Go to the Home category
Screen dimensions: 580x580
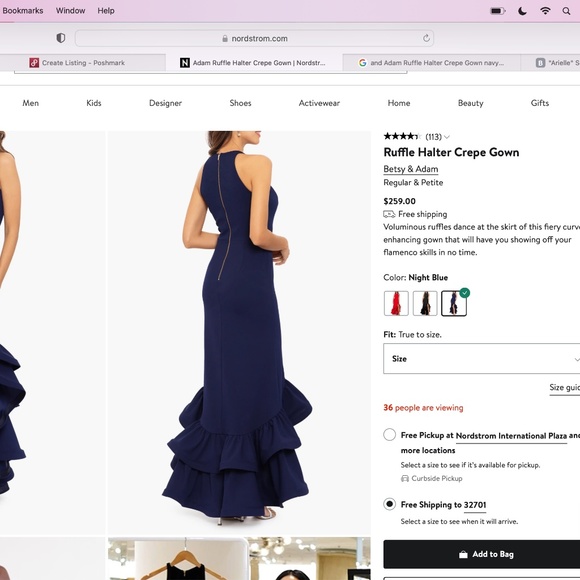[x=399, y=103]
